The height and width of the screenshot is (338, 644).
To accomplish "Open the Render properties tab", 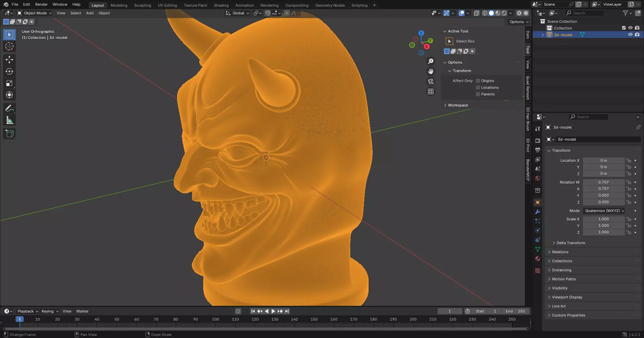I will point(537,141).
